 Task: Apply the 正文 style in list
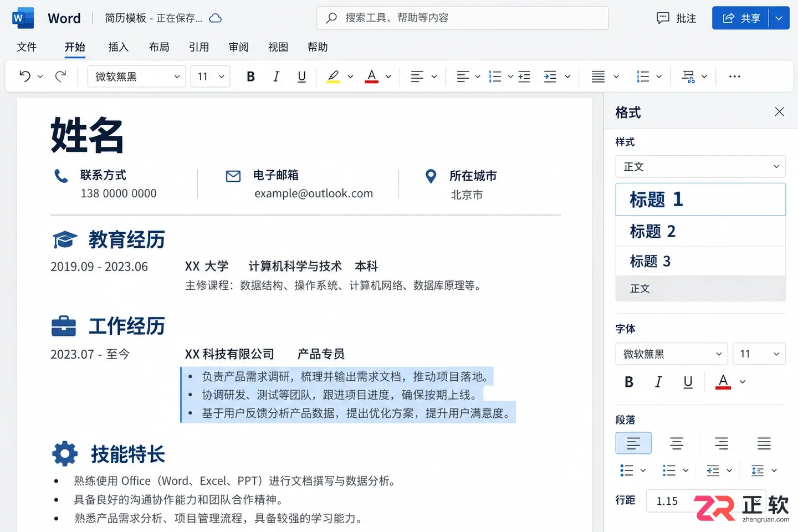coord(700,288)
